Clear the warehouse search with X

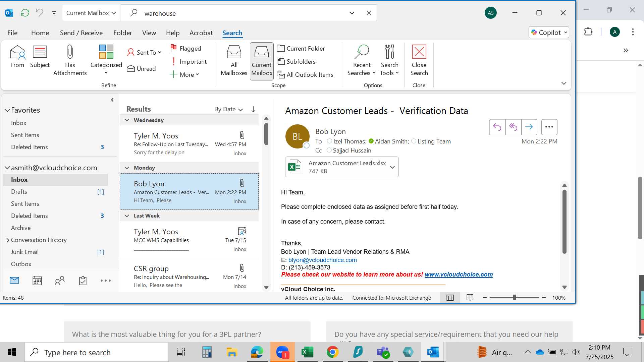[369, 13]
